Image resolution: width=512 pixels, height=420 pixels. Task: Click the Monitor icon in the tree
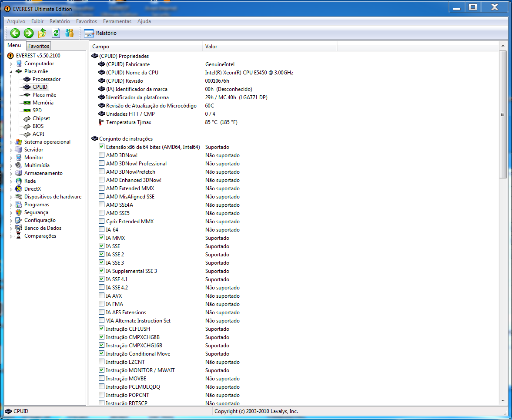click(x=19, y=158)
